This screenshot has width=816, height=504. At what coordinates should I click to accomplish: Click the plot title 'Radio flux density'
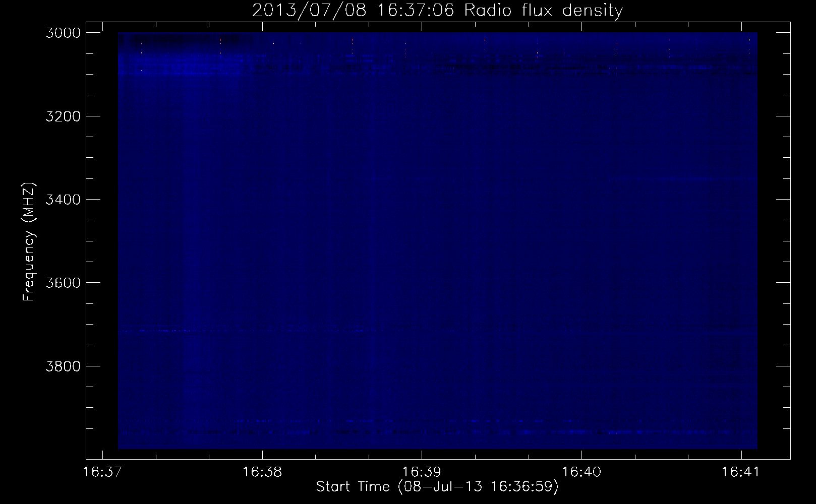pos(544,10)
